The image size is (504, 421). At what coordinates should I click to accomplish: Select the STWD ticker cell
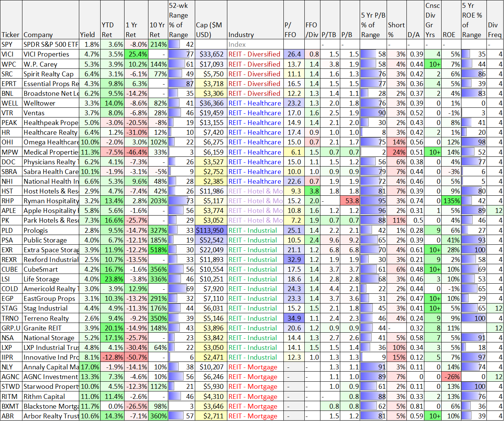point(11,386)
